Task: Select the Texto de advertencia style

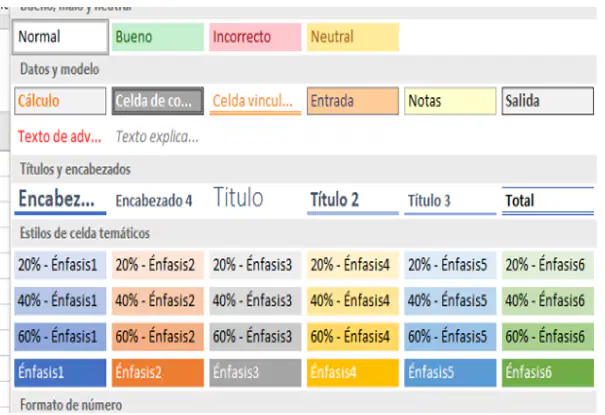Action: [x=60, y=137]
